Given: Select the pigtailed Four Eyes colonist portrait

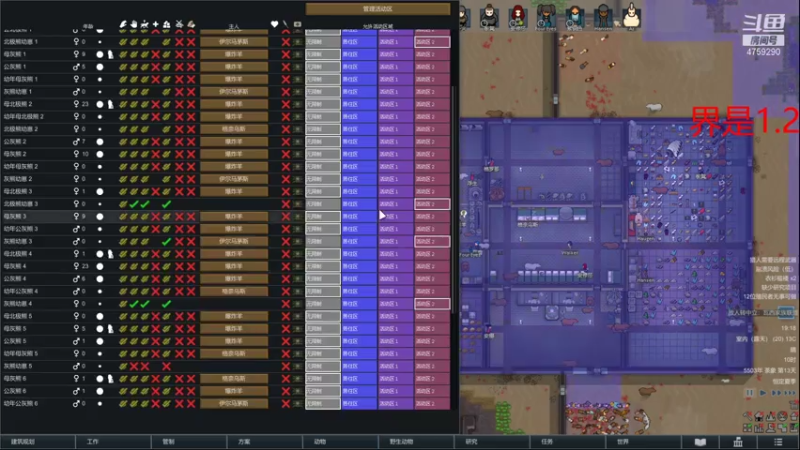Looking at the screenshot, I should pos(546,16).
